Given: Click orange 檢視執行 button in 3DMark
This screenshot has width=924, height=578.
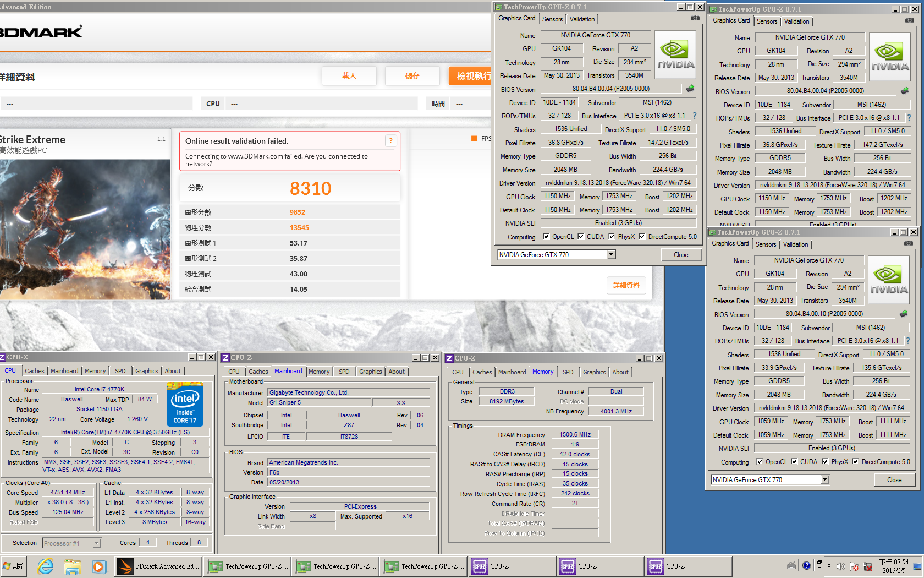Looking at the screenshot, I should (471, 75).
